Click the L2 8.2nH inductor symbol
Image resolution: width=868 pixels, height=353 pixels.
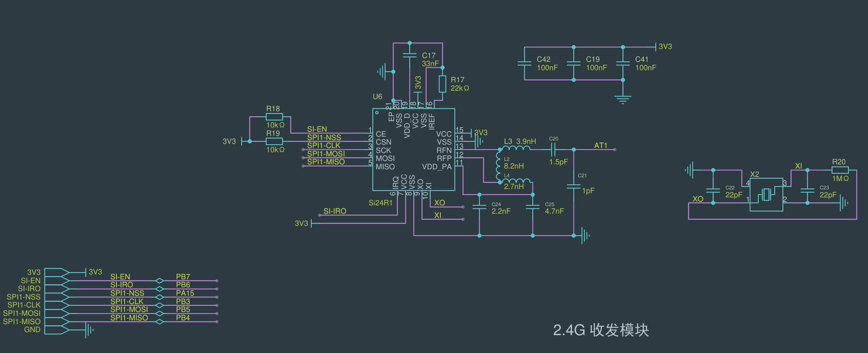pos(498,166)
